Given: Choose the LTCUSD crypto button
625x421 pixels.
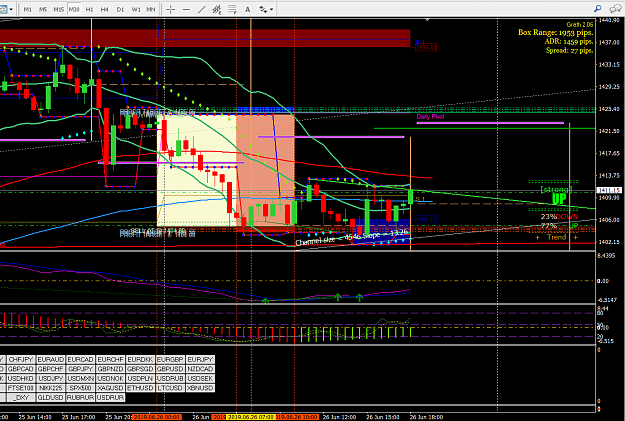Looking at the screenshot, I should click(170, 388).
